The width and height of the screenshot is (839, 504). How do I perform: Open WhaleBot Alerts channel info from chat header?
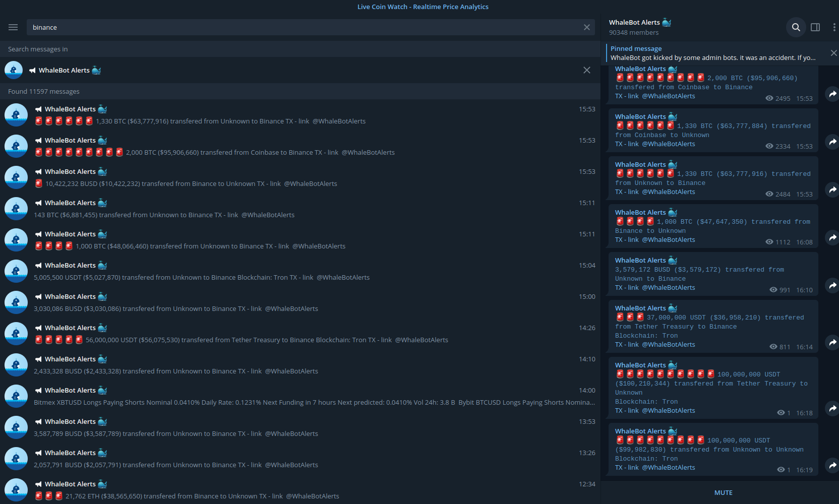[x=640, y=27]
